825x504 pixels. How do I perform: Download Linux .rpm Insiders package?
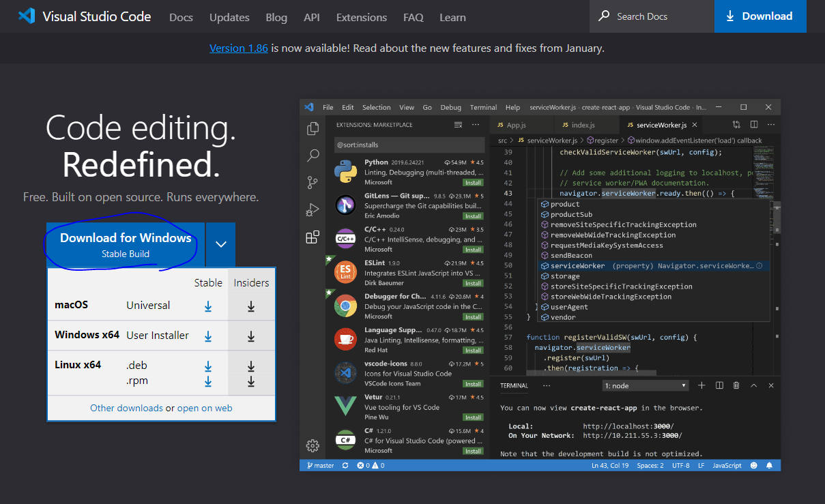[251, 381]
